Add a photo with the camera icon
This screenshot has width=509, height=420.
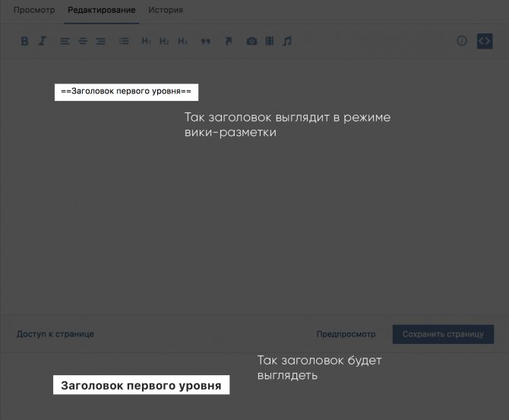251,41
